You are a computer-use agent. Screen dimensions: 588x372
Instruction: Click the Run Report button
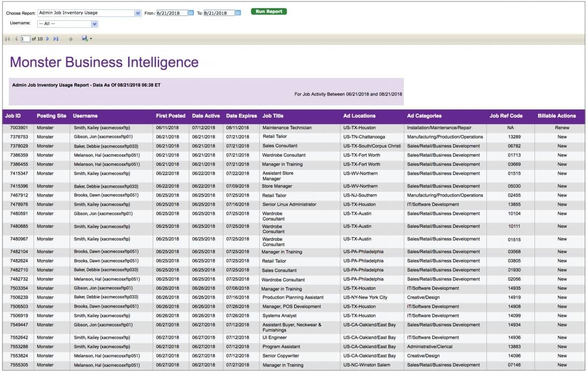(269, 11)
